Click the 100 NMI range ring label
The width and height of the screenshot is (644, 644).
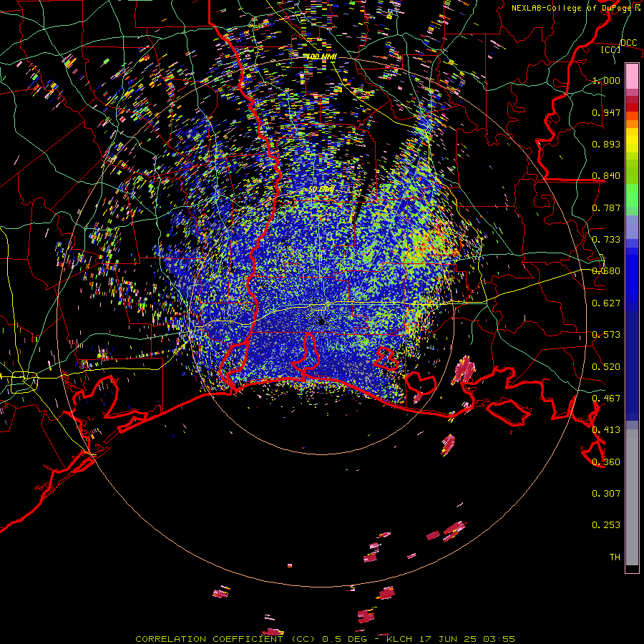pos(321,57)
